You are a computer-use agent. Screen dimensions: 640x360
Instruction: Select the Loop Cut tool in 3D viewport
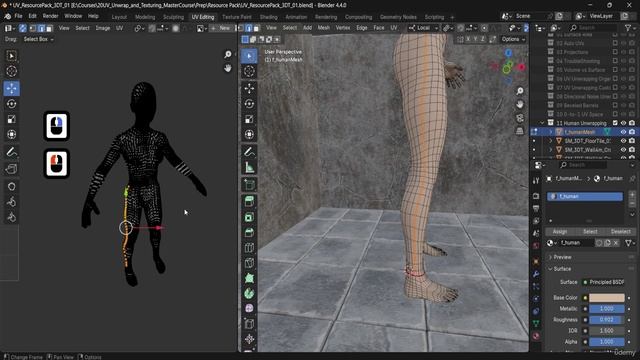coord(249,248)
